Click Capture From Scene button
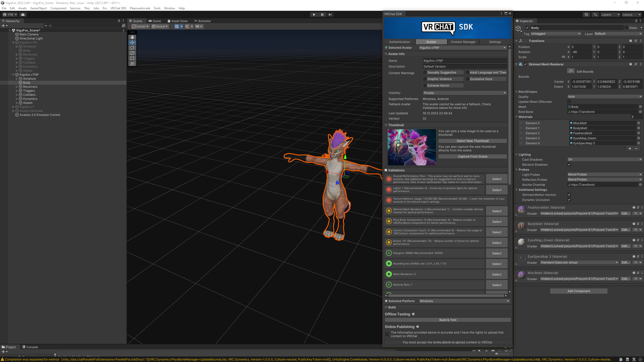This screenshot has width=644, height=362. pos(472,156)
